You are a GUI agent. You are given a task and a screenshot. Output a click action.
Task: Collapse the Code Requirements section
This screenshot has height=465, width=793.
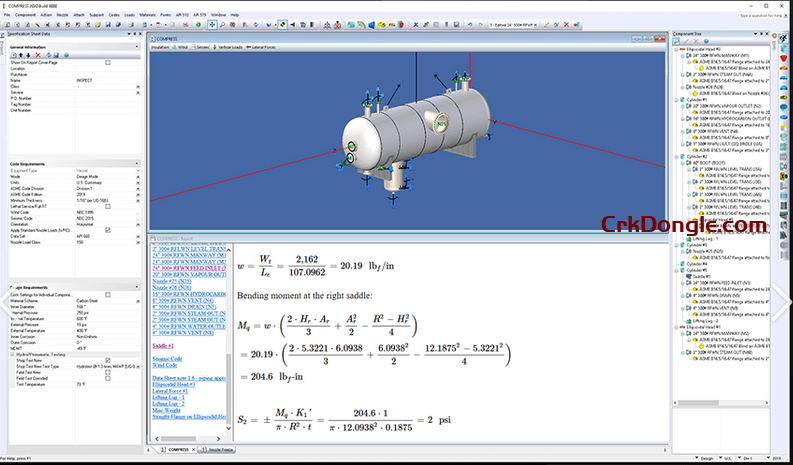point(137,164)
